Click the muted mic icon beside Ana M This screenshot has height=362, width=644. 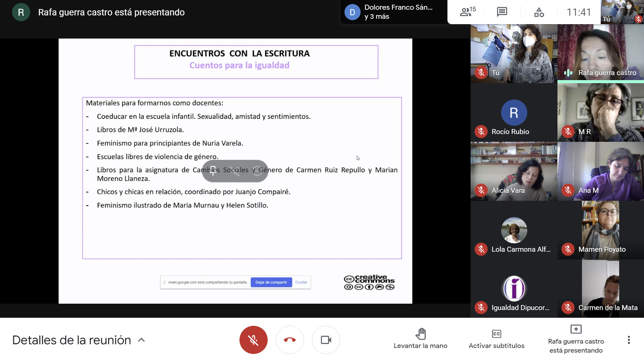(x=568, y=190)
